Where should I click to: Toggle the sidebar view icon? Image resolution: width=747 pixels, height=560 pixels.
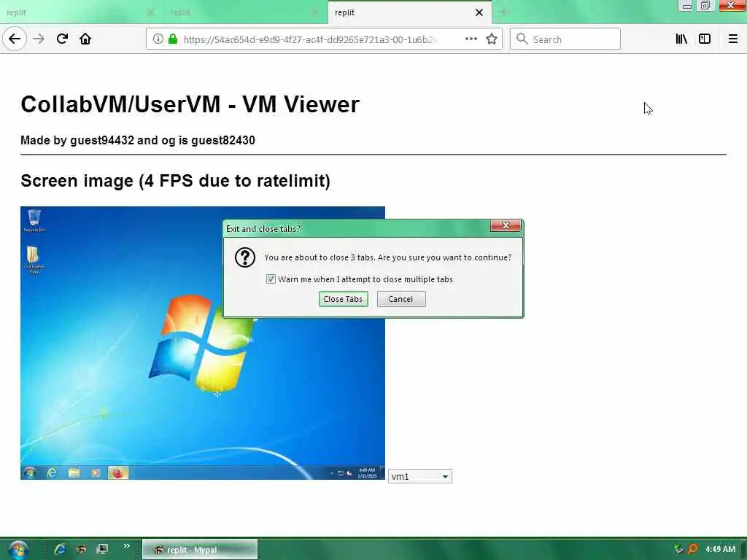[704, 39]
